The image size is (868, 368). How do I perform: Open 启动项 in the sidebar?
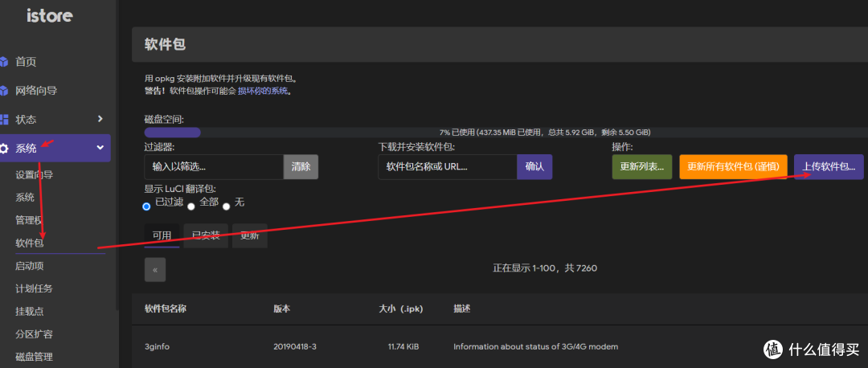[x=30, y=266]
